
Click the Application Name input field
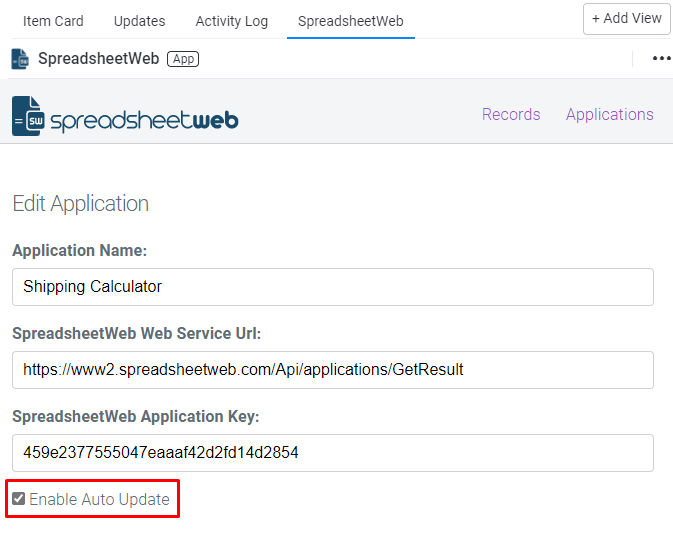pos(333,286)
